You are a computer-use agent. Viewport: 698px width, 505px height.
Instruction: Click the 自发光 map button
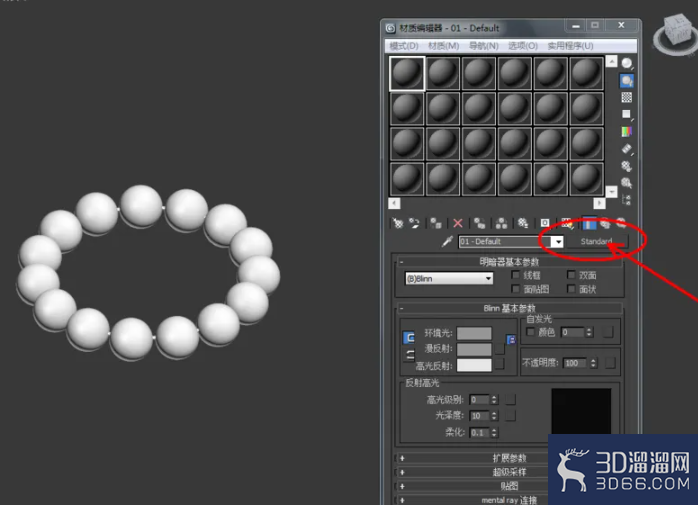coord(608,332)
